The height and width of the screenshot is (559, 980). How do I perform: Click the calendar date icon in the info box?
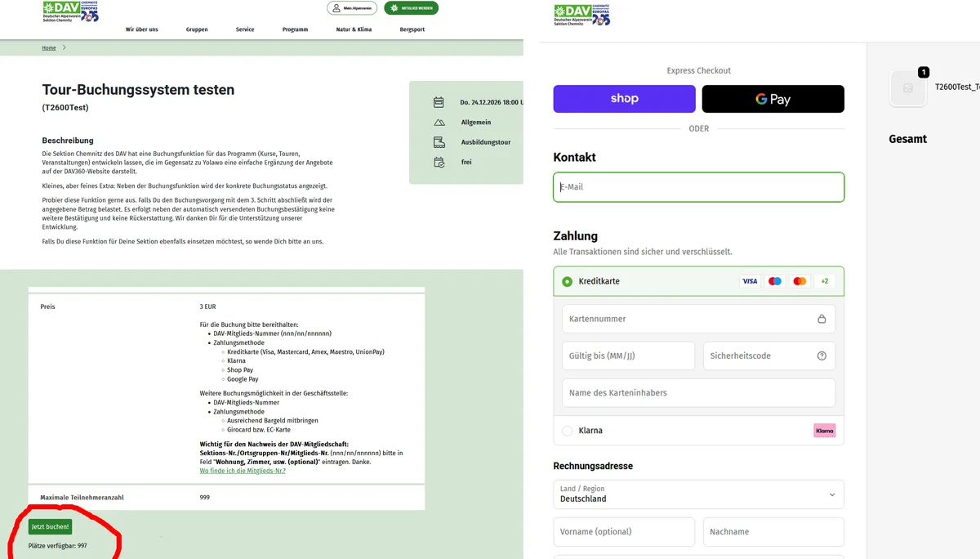point(439,102)
